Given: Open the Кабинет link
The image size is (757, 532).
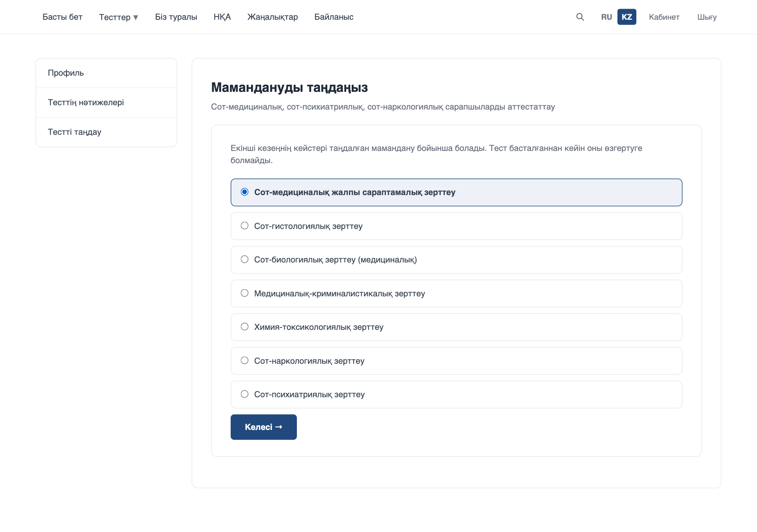Looking at the screenshot, I should tap(664, 17).
